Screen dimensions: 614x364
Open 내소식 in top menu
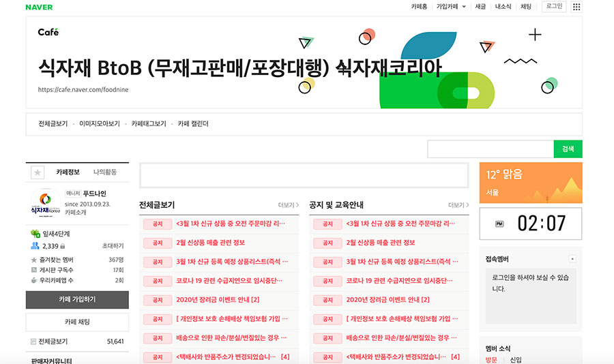pos(503,7)
